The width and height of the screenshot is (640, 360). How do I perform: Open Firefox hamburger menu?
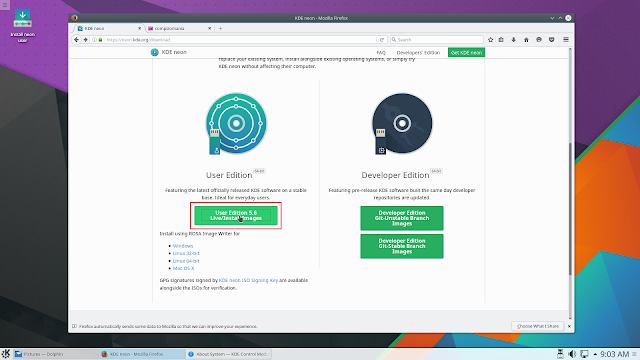pos(566,40)
